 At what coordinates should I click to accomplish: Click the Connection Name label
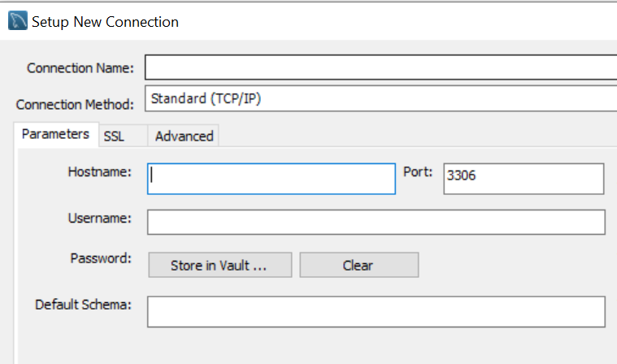(x=80, y=68)
